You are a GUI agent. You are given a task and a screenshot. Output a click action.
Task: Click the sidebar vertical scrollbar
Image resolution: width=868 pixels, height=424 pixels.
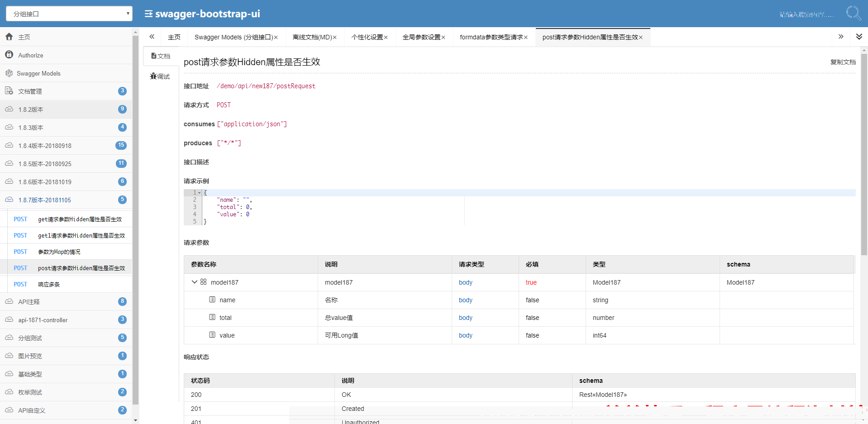coord(135,219)
